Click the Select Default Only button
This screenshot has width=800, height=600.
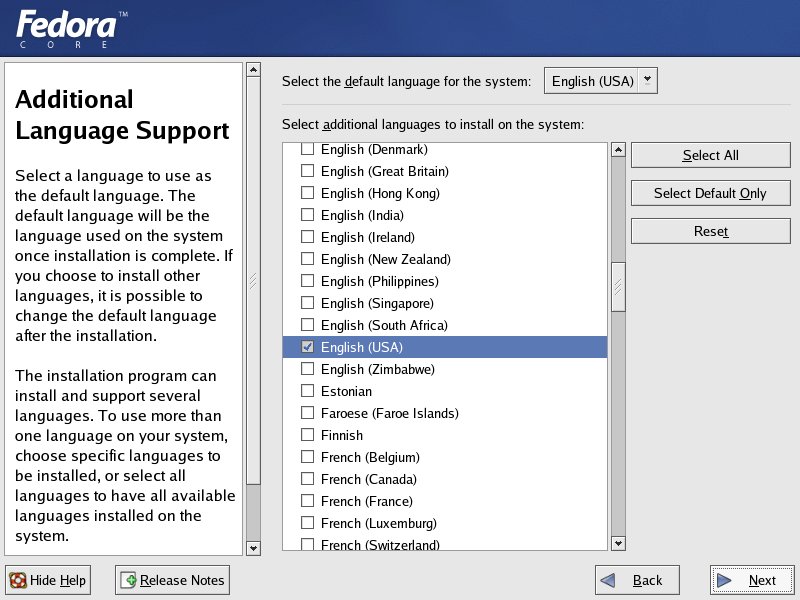pyautogui.click(x=710, y=193)
